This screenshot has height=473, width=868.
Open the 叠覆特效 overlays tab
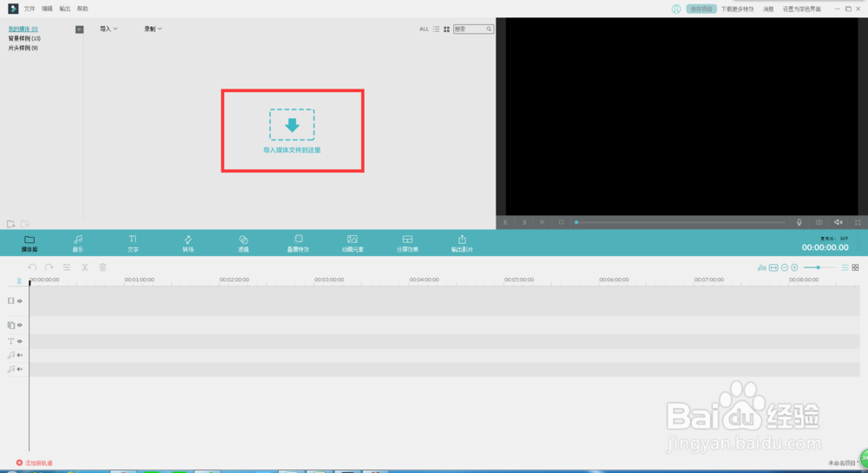click(298, 243)
